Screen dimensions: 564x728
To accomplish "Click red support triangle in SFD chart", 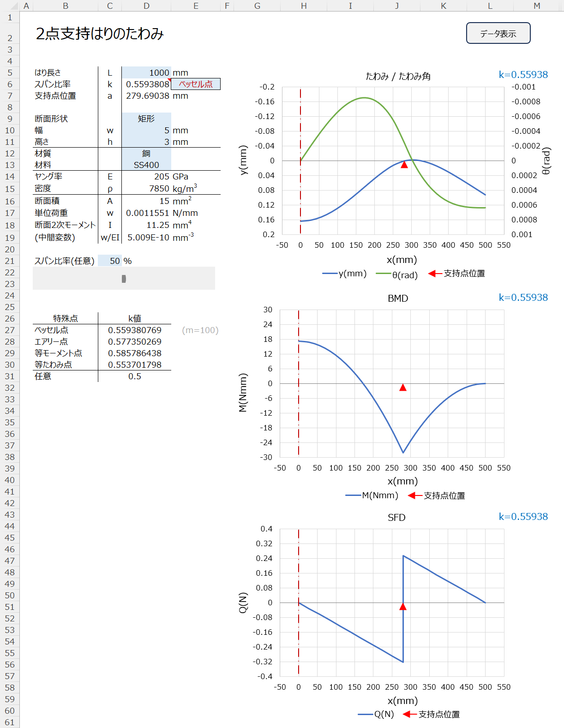I will [403, 607].
